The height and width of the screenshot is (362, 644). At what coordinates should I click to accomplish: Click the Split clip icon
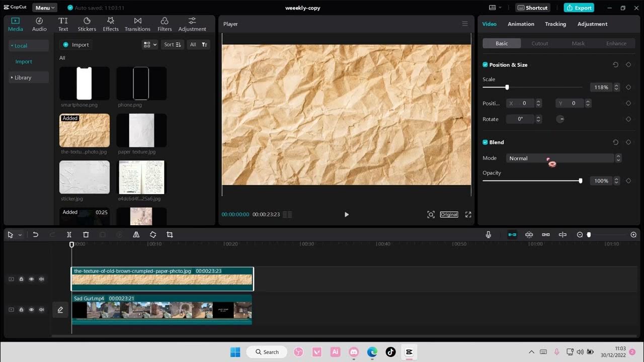coord(69,235)
